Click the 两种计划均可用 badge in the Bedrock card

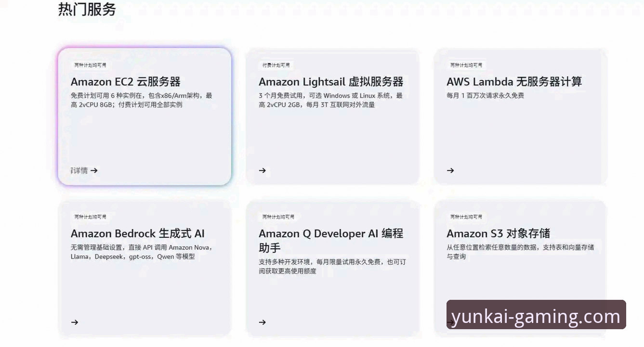[x=90, y=217]
